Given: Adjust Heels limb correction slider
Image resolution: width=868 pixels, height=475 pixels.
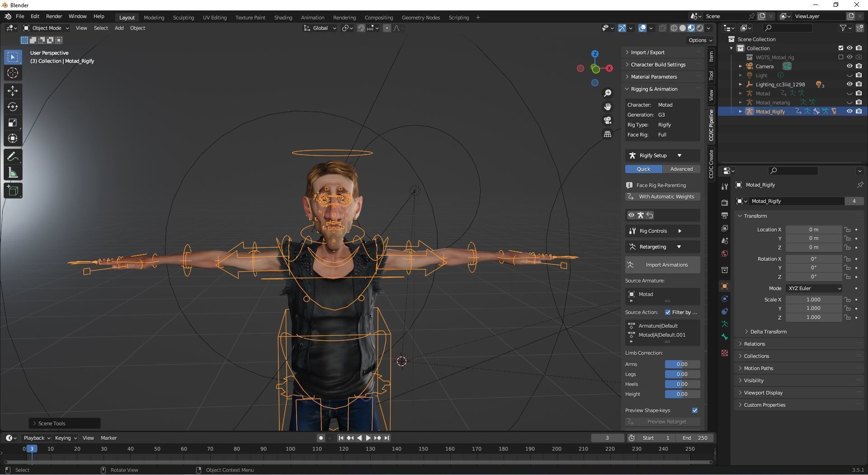Looking at the screenshot, I should click(x=682, y=384).
